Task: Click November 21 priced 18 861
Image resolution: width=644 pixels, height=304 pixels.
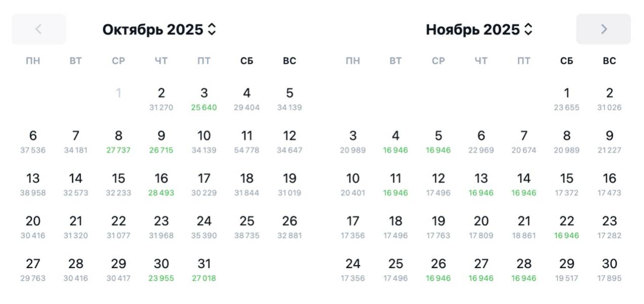Action: (x=524, y=227)
